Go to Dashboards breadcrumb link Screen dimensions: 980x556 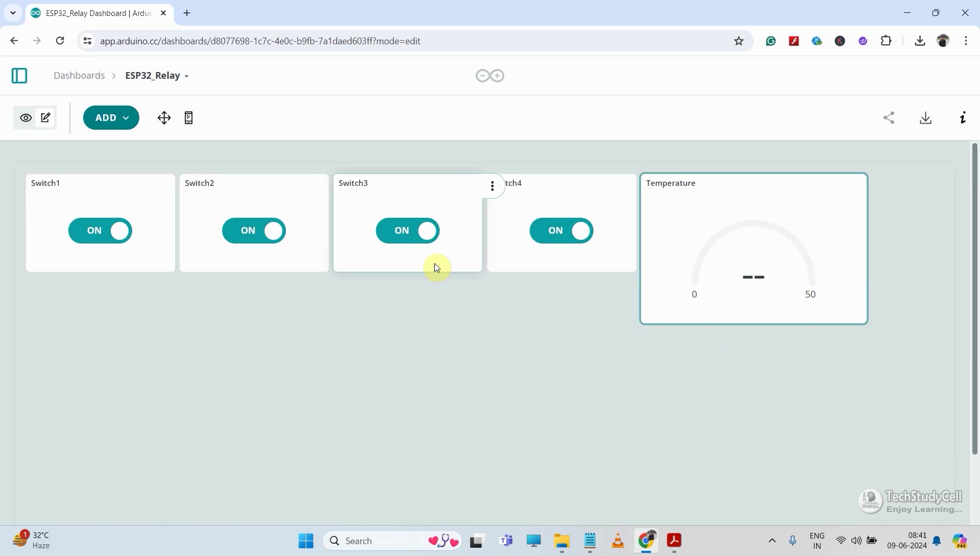click(79, 75)
